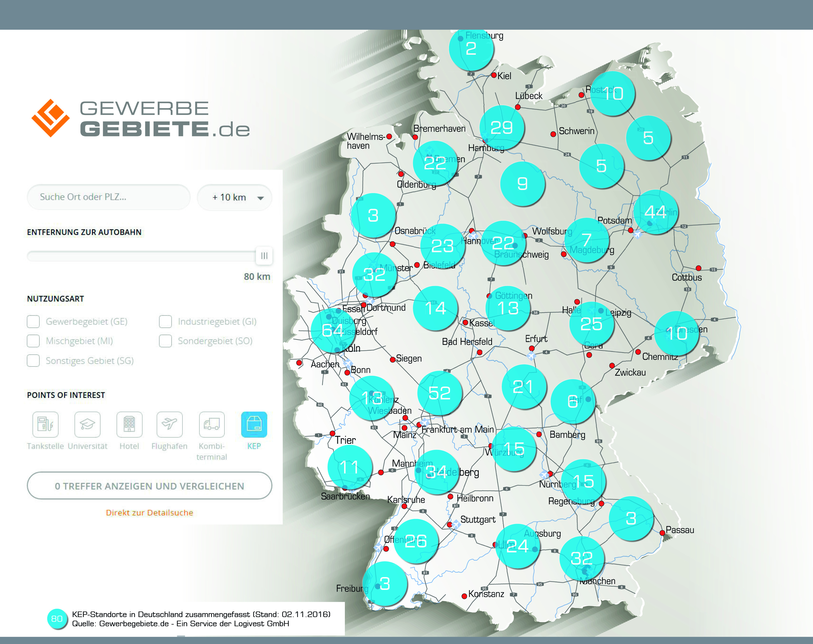The width and height of the screenshot is (813, 644).
Task: Open the cluster marker 15 at Würzburg
Action: [514, 449]
